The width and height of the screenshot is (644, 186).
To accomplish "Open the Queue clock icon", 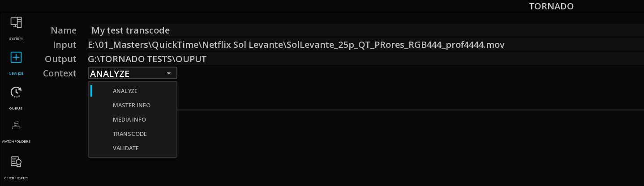I will pos(16,92).
